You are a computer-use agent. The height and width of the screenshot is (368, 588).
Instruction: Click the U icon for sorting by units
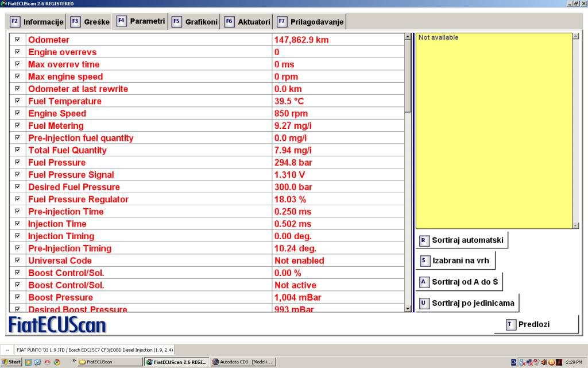click(x=424, y=303)
